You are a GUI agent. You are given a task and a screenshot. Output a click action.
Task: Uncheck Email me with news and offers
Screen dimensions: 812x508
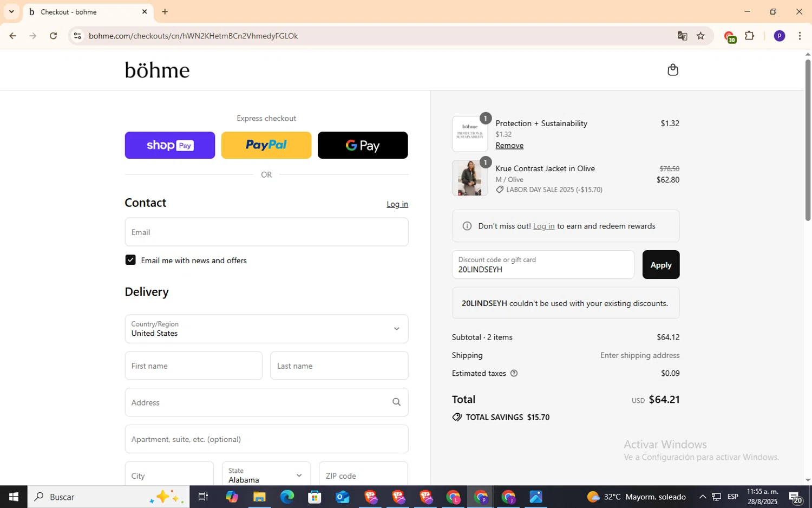click(x=130, y=260)
